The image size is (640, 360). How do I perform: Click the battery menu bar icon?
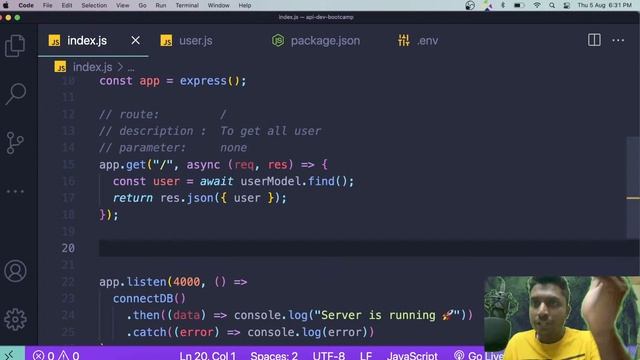pyautogui.click(x=519, y=5)
